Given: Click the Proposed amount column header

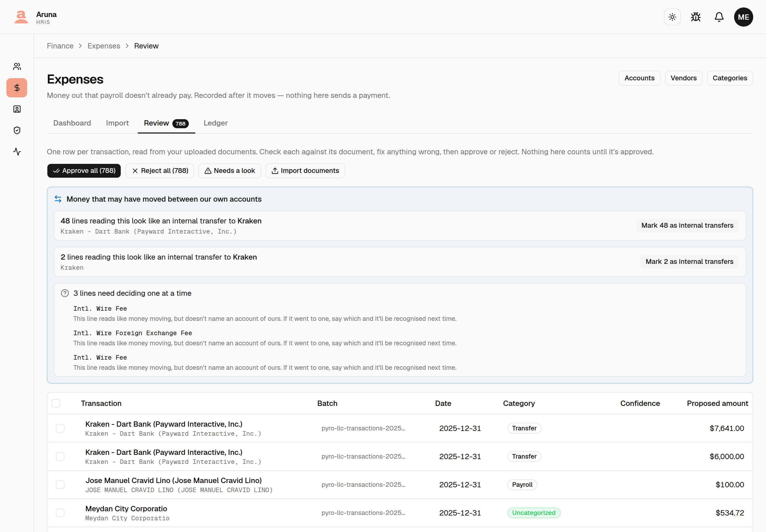Looking at the screenshot, I should pos(717,403).
